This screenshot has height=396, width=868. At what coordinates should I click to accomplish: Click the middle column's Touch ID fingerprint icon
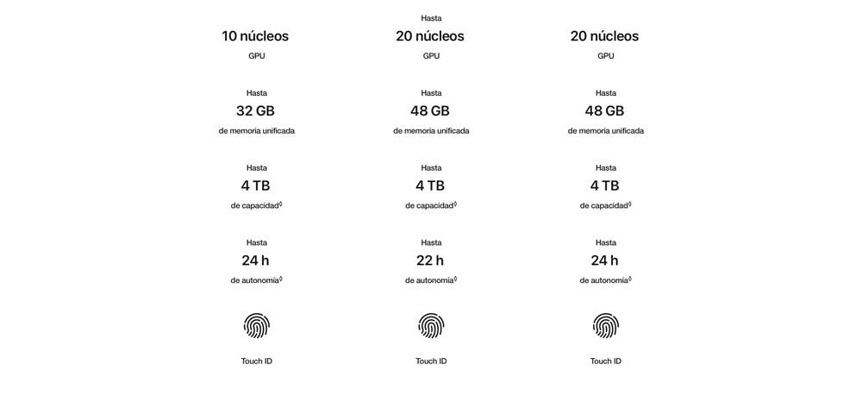(x=431, y=325)
